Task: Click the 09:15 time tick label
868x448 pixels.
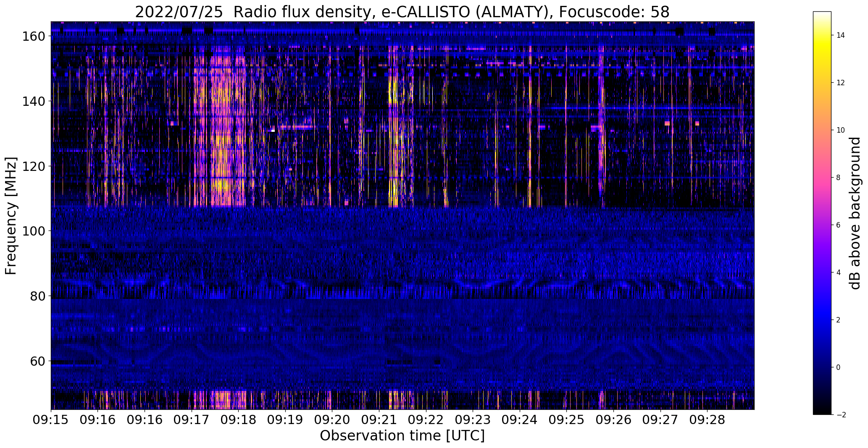Action: point(51,420)
